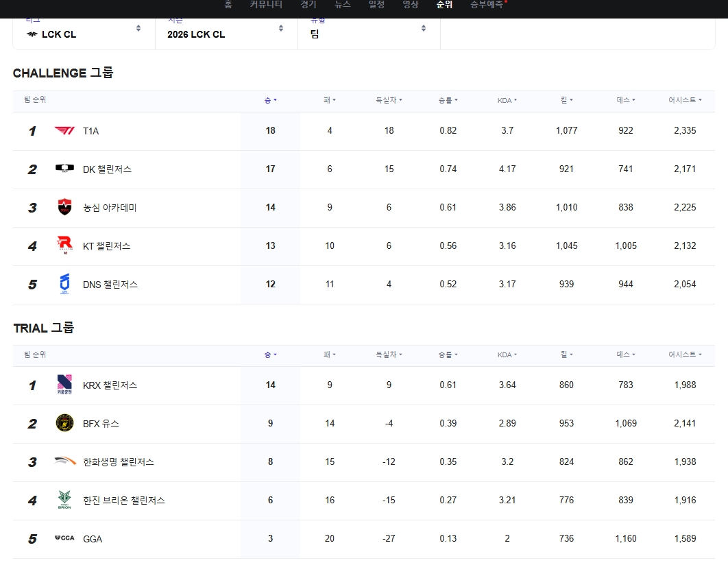Sort CHALLENGE group by 득실차 column
728x565 pixels.
tap(389, 100)
